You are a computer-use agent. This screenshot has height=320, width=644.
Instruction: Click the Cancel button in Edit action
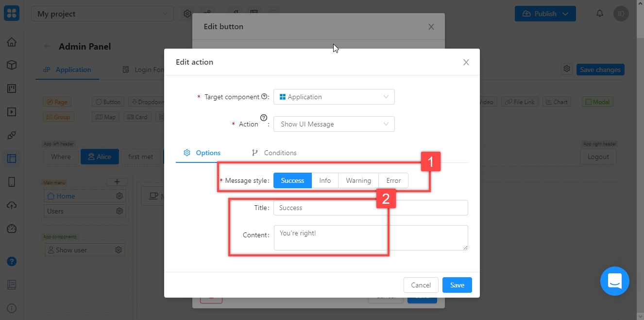(x=421, y=285)
